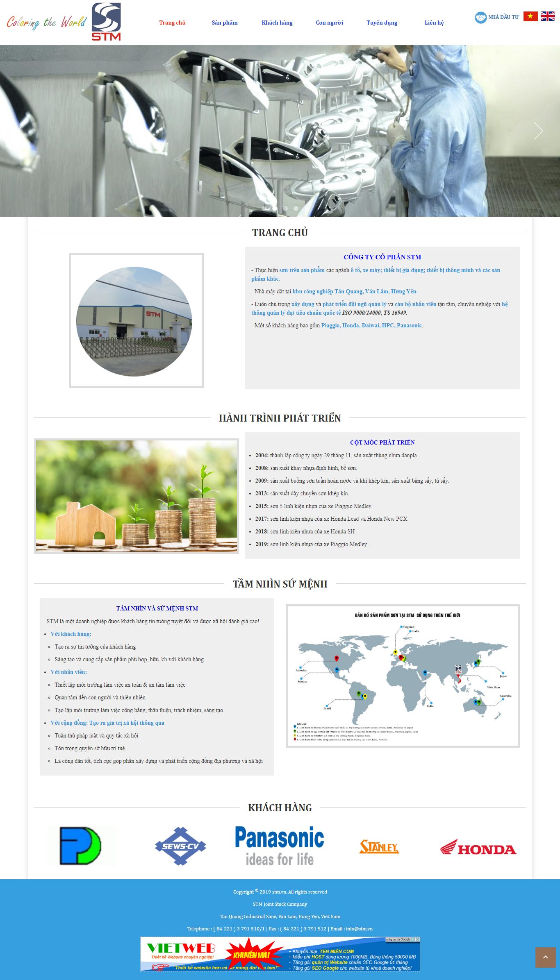This screenshot has width=560, height=980.
Task: Open the Sản phẩm menu
Action: pyautogui.click(x=224, y=23)
